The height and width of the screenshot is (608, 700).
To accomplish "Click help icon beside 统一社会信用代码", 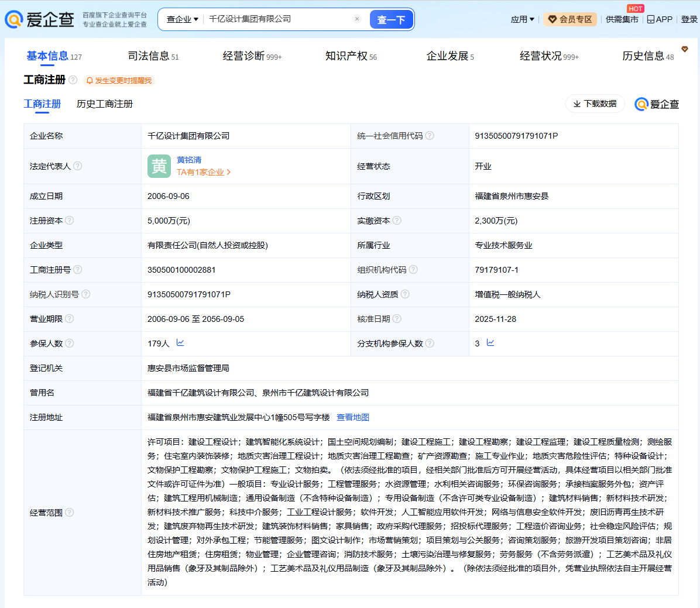I will (430, 136).
